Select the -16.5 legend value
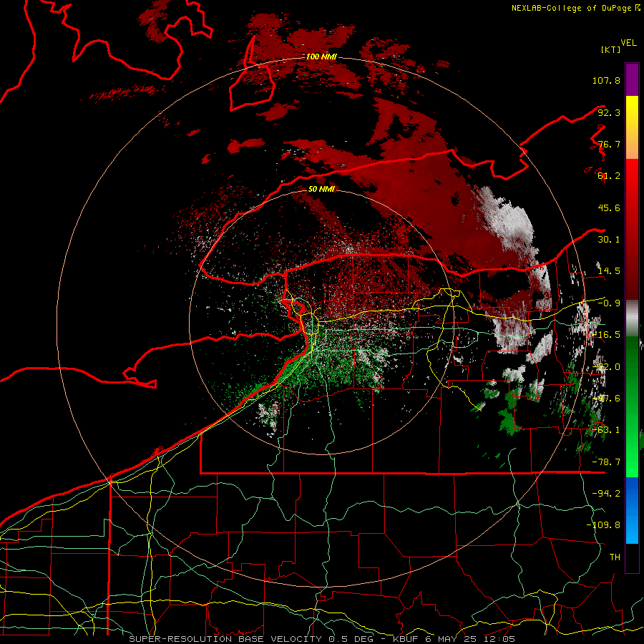 (x=606, y=335)
